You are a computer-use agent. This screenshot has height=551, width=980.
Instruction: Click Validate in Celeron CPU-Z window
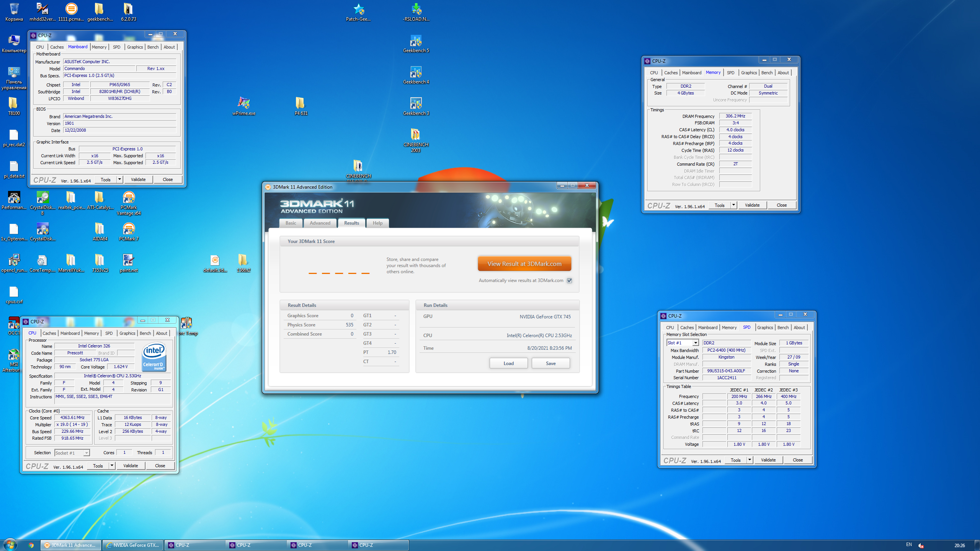131,466
